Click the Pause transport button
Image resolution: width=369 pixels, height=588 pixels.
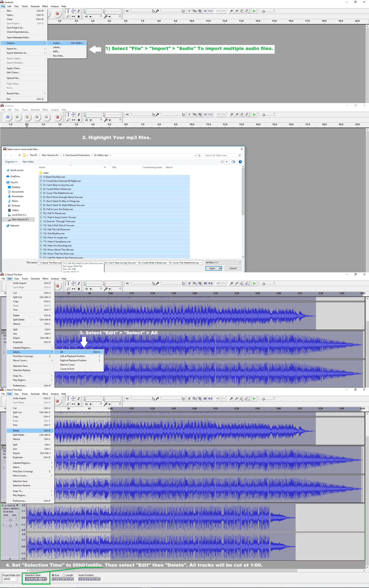point(8,117)
